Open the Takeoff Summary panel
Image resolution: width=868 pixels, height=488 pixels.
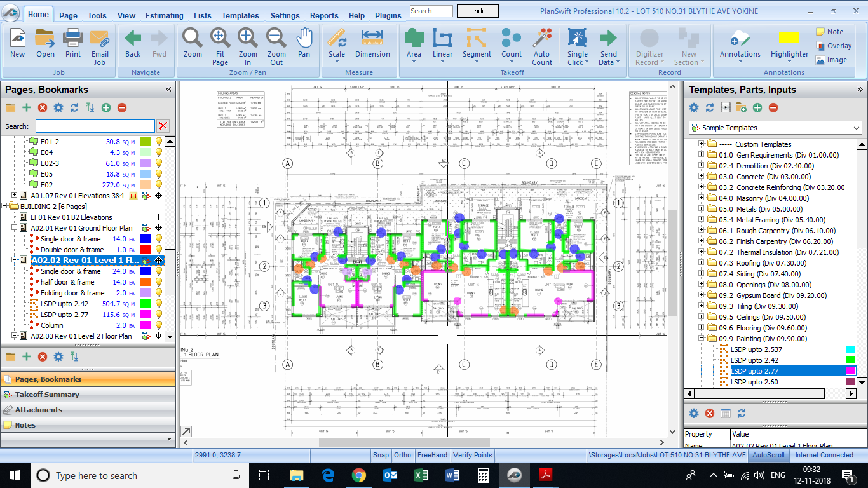click(88, 395)
